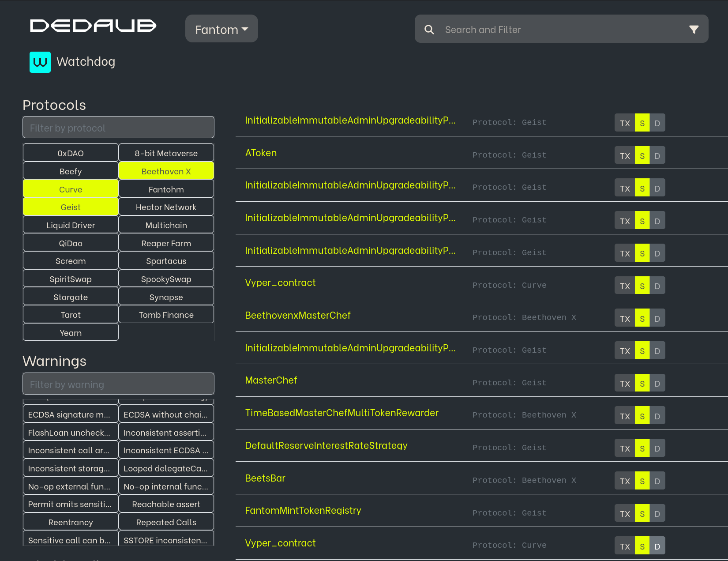The width and height of the screenshot is (728, 561).
Task: Click the Dedaub logo
Action: [x=93, y=26]
